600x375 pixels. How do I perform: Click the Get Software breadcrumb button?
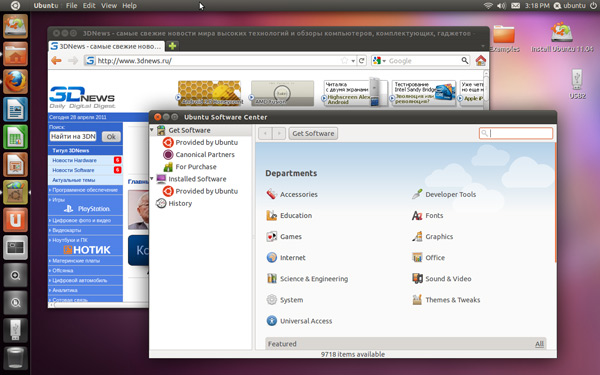pos(313,134)
